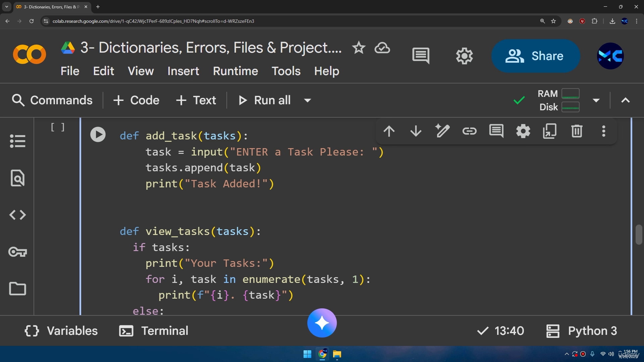Viewport: 644px width, 362px height.
Task: Run the code cell with play button
Action: point(98,135)
